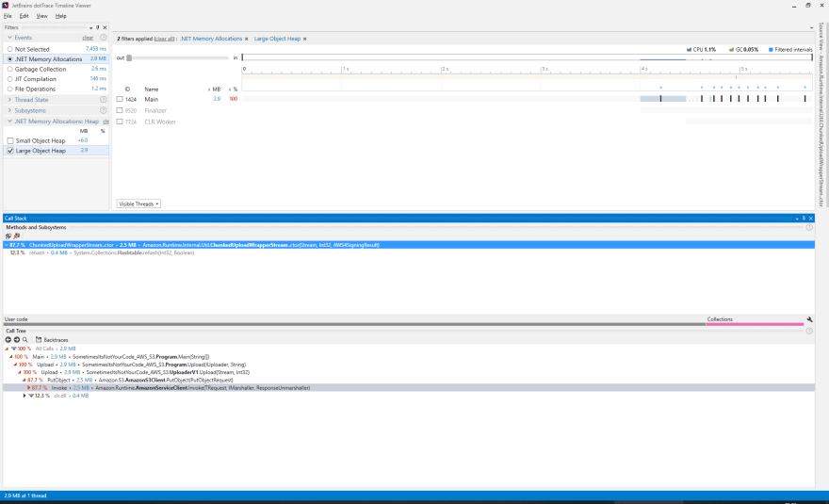
Task: Open the Visible Threads dropdown
Action: (138, 204)
